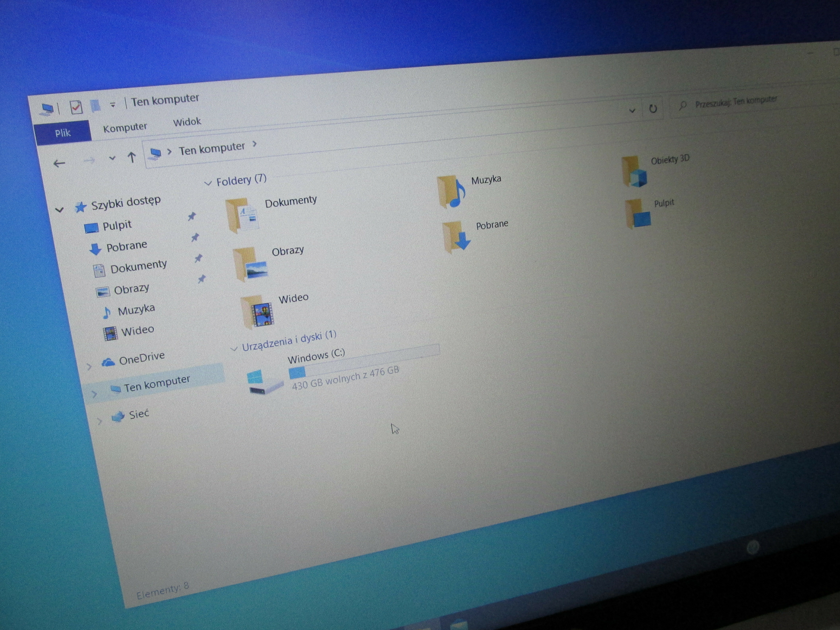Image resolution: width=840 pixels, height=630 pixels.
Task: Select Dokumenty in Quick access sidebar
Action: point(139,266)
